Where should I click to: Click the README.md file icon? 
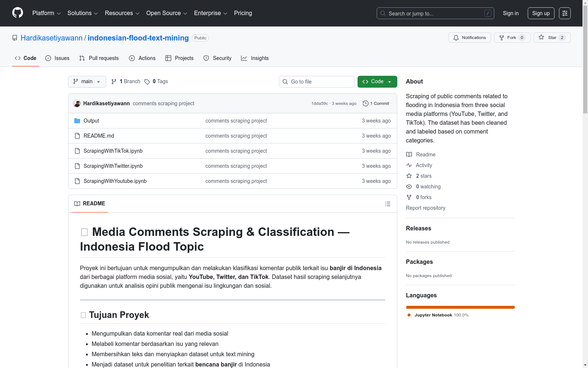pyautogui.click(x=77, y=136)
